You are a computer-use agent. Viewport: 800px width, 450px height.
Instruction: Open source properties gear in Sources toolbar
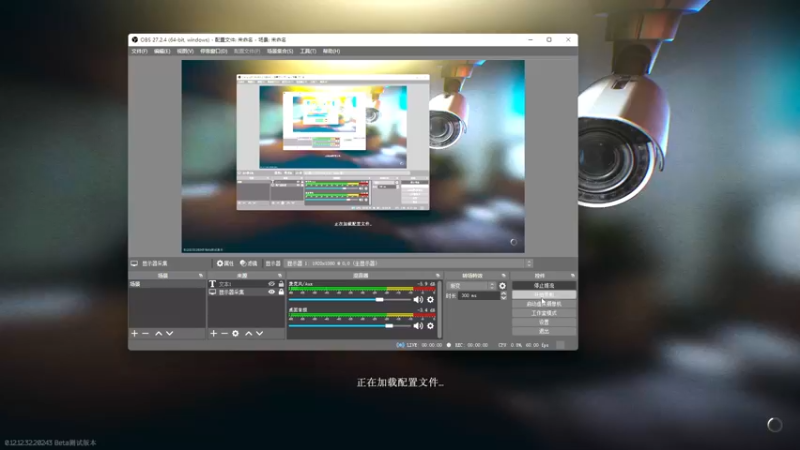coord(235,333)
